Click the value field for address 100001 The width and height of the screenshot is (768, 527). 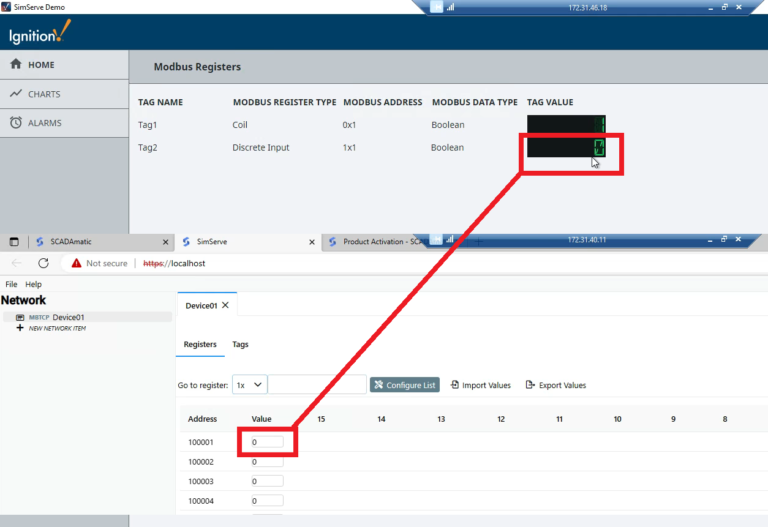pos(267,441)
